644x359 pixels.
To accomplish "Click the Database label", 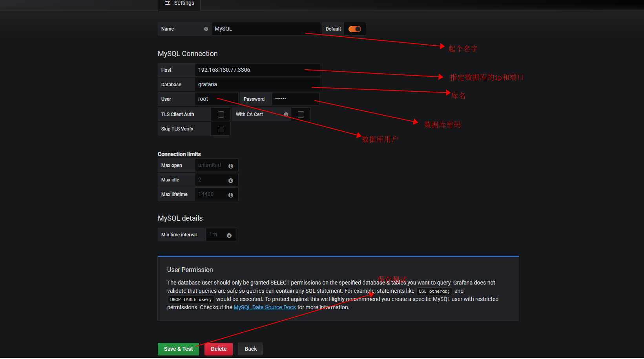I will click(171, 85).
